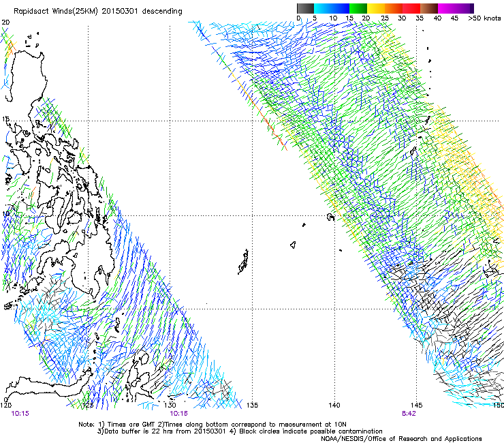Click the purple '8:42' pass time
Screen dimensions: 504x443
409,414
